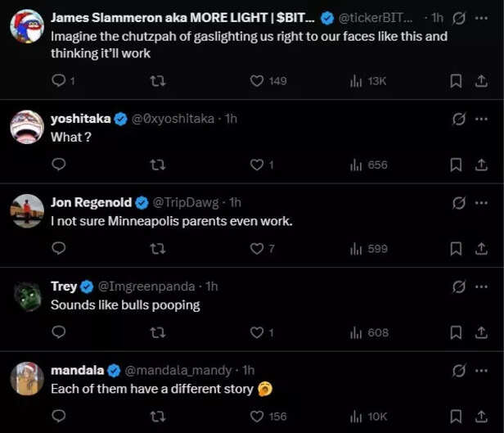Image resolution: width=504 pixels, height=433 pixels.
Task: Click Trey's green profile picture
Action: (x=27, y=295)
